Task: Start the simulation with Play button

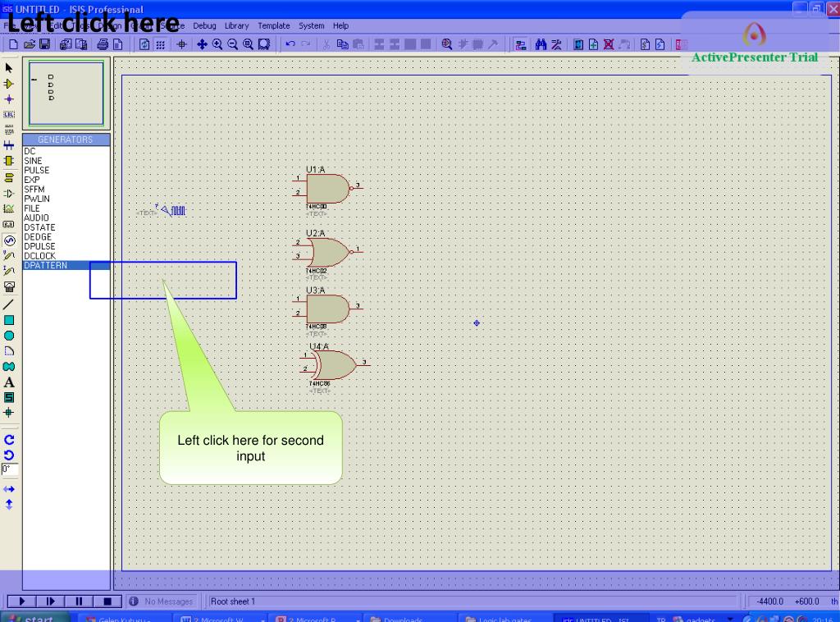Action: 21,601
